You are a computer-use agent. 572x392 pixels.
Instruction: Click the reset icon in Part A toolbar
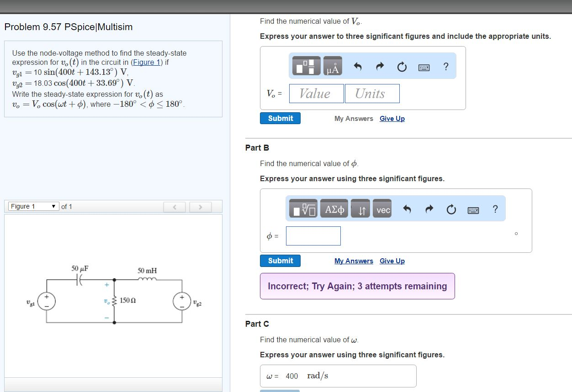[x=402, y=66]
